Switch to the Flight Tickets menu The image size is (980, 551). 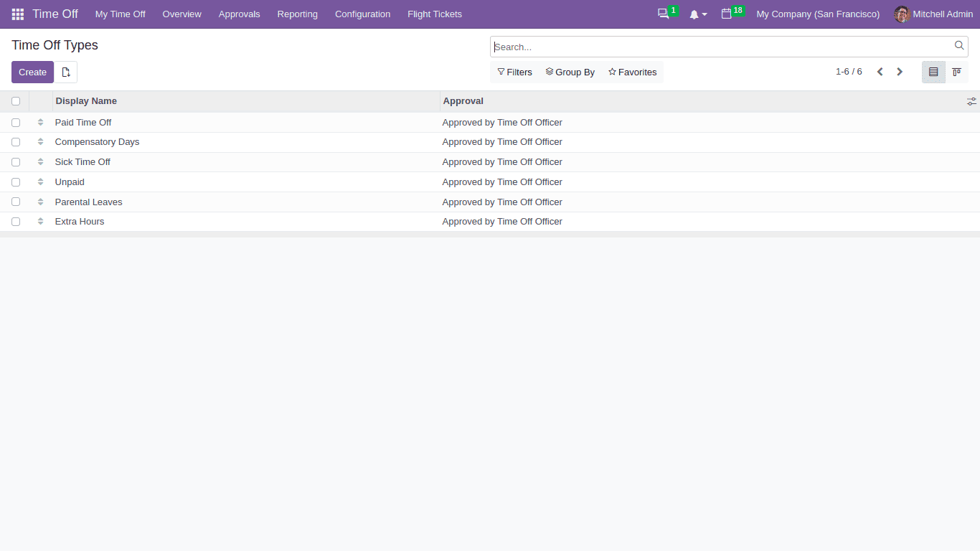(x=434, y=14)
